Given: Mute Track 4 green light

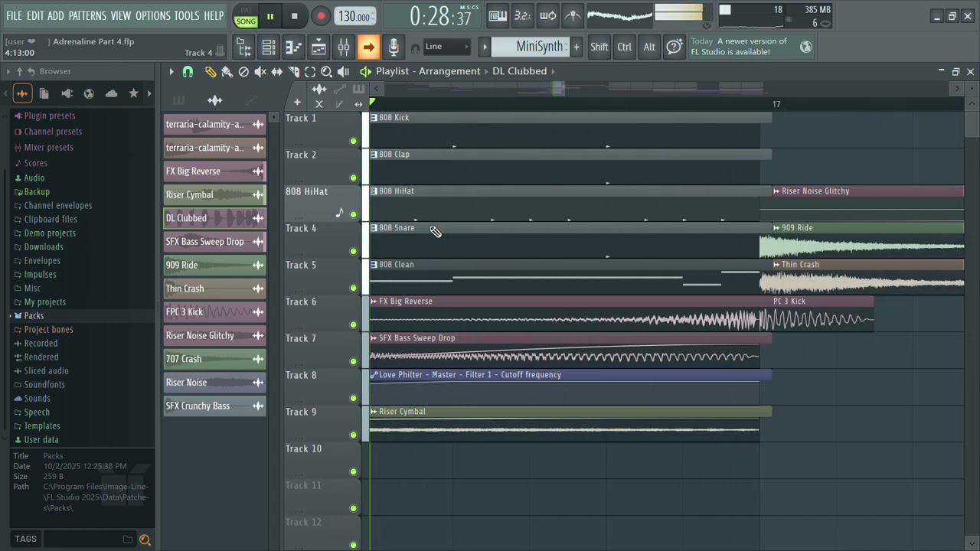Looking at the screenshot, I should pos(353,251).
